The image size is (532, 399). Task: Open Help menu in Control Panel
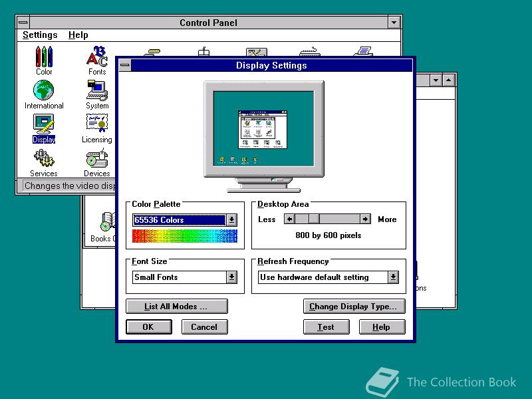(78, 35)
